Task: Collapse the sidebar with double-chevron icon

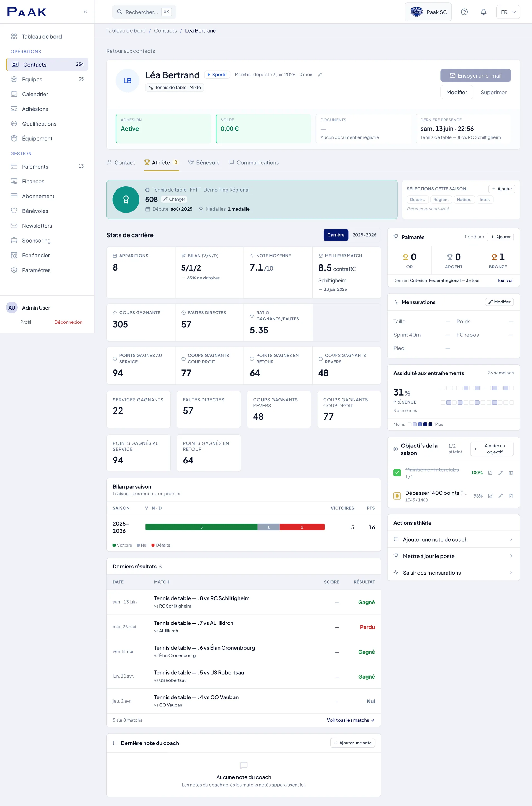Action: 85,12
